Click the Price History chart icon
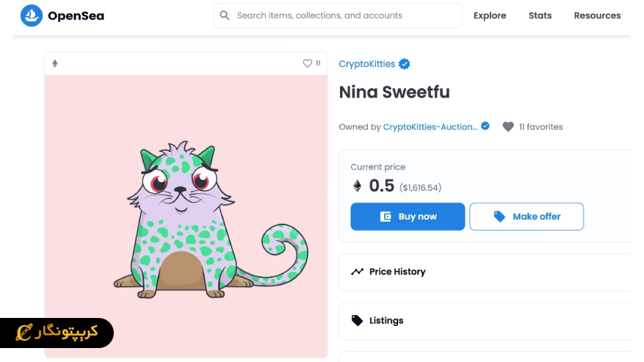This screenshot has height=362, width=644. 357,272
